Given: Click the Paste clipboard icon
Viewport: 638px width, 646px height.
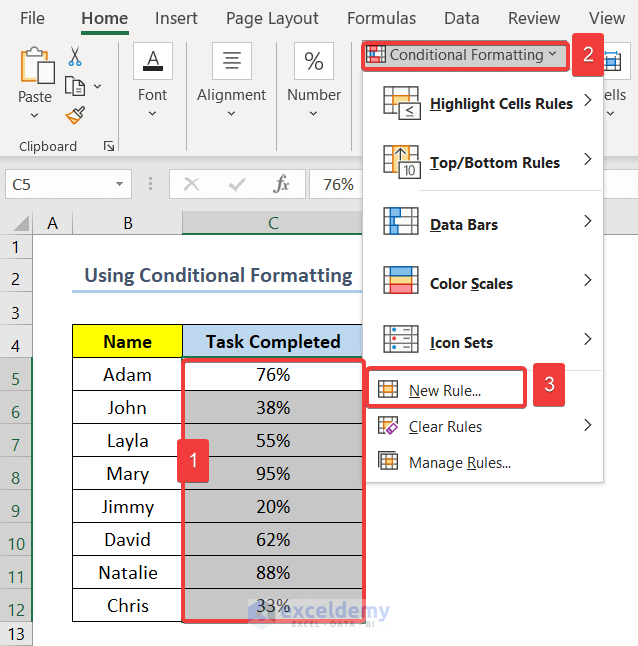Looking at the screenshot, I should point(37,65).
